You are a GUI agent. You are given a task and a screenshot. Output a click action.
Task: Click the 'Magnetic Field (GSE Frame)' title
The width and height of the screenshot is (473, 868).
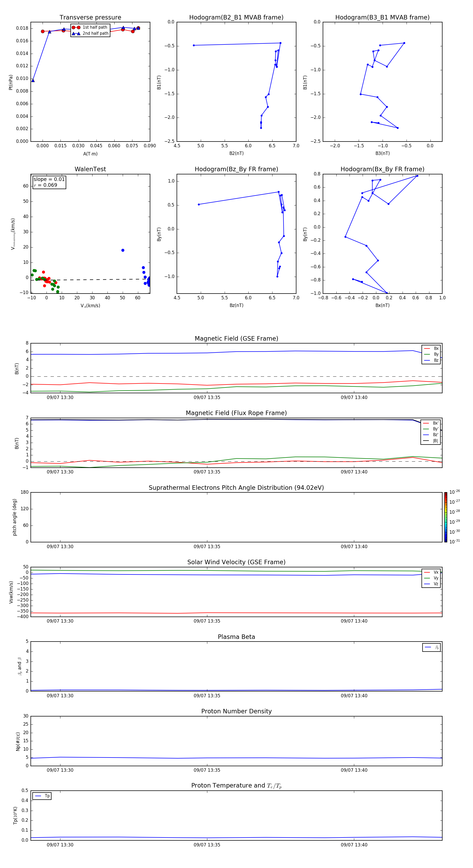pyautogui.click(x=236, y=339)
